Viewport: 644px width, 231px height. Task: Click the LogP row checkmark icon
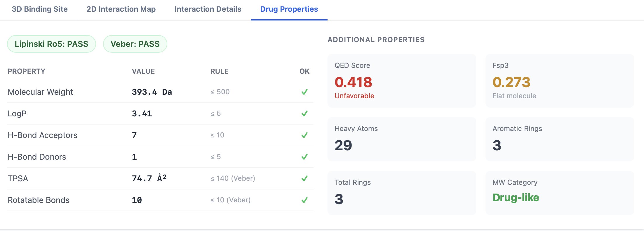click(x=304, y=113)
